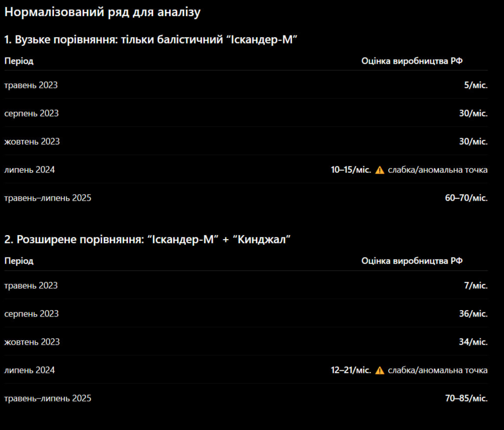Click 'Оцінка виробництва РФ' header in first table
504x430 pixels.
coord(412,61)
